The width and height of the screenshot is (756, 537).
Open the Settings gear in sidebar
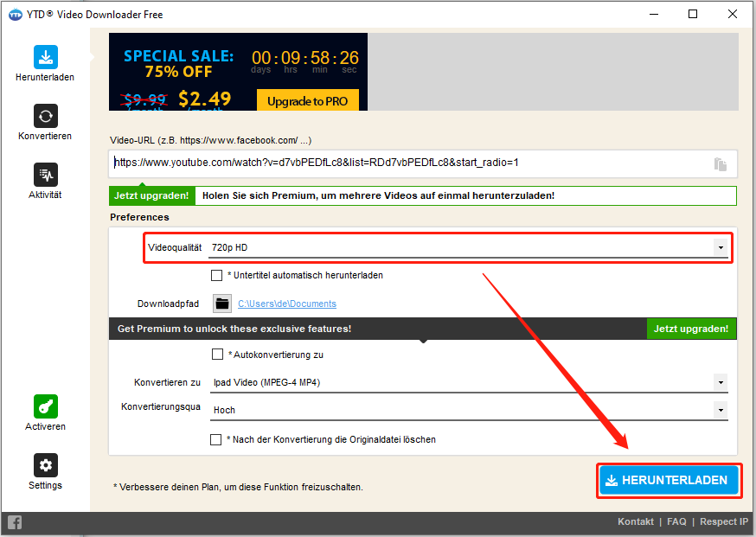(45, 465)
